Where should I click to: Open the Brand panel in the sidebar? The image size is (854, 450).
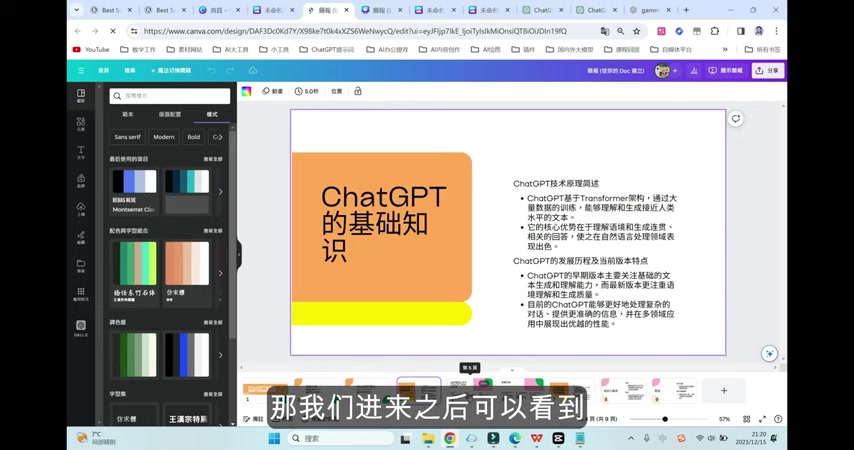[x=81, y=181]
